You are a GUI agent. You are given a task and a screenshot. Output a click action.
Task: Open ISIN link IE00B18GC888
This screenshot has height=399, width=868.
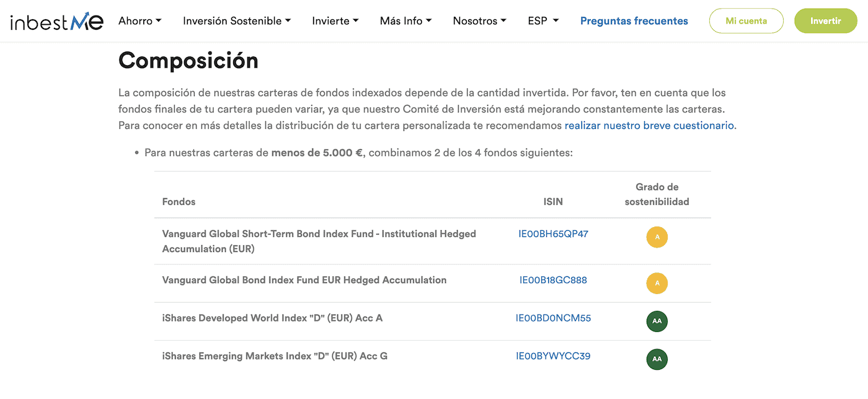(553, 280)
